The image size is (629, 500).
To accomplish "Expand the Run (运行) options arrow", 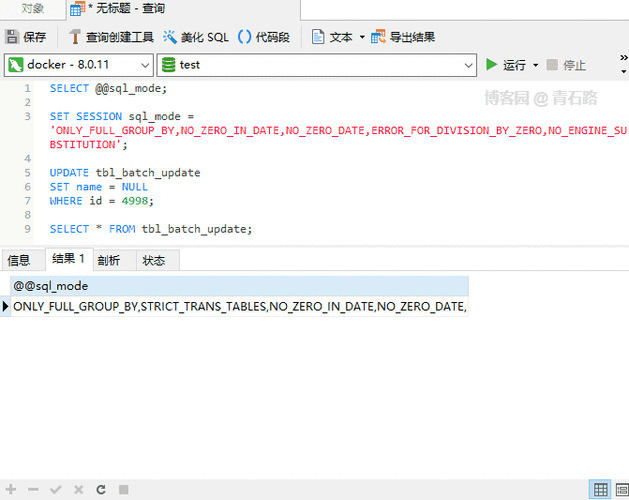I will tap(535, 65).
